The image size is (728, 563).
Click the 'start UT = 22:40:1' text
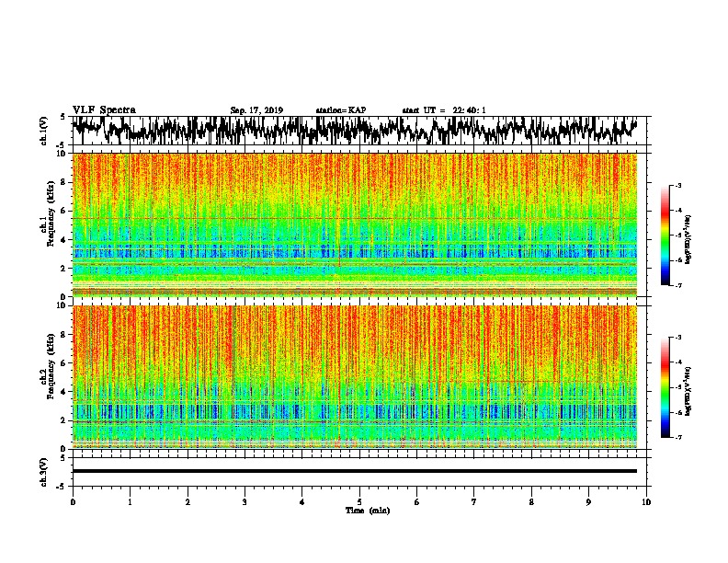444,110
